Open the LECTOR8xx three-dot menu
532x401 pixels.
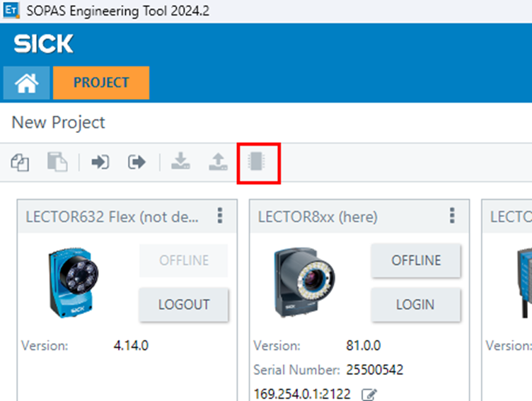tap(452, 216)
